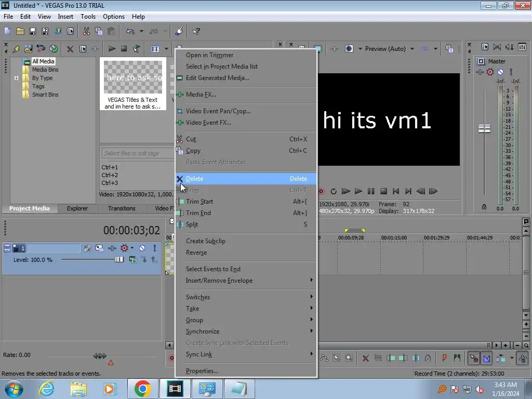532x399 pixels.
Task: Toggle Auto Ripple in timeline toolbar
Action: [x=501, y=358]
